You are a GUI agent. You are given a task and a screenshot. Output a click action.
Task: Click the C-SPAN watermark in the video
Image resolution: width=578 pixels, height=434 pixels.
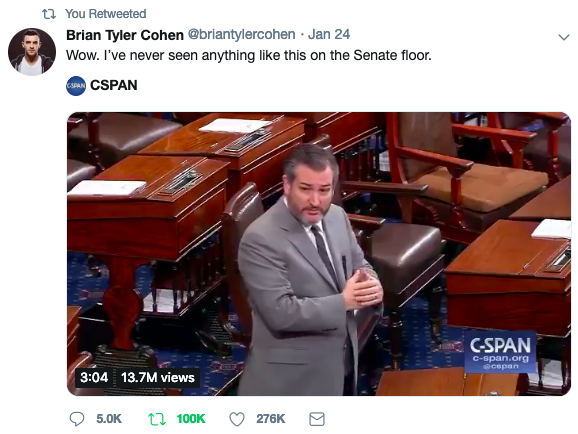point(500,353)
